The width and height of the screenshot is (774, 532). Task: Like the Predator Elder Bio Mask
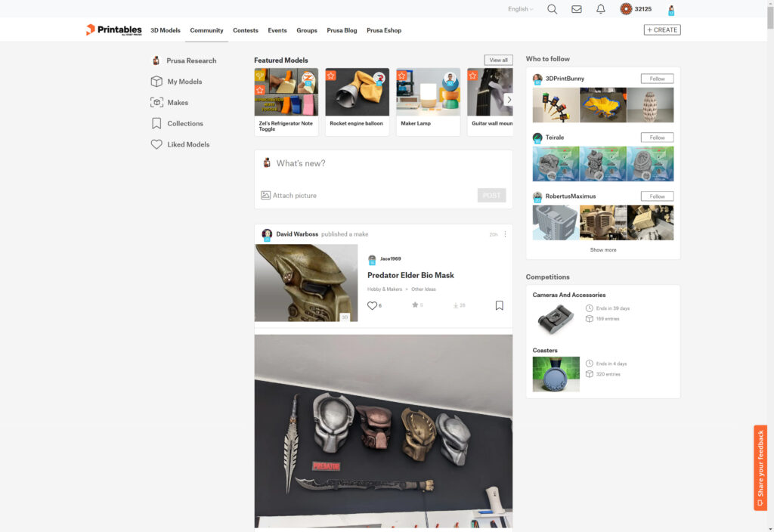click(372, 305)
